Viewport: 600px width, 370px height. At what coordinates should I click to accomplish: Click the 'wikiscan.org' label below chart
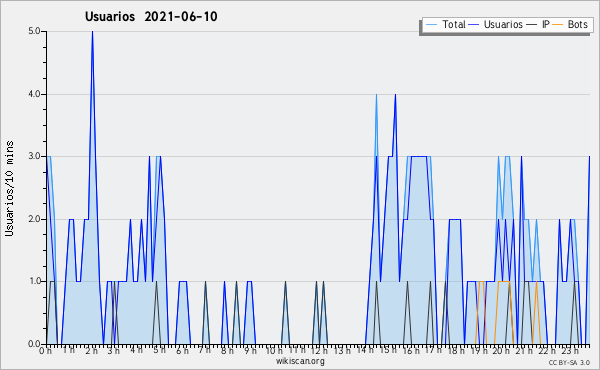tap(300, 361)
